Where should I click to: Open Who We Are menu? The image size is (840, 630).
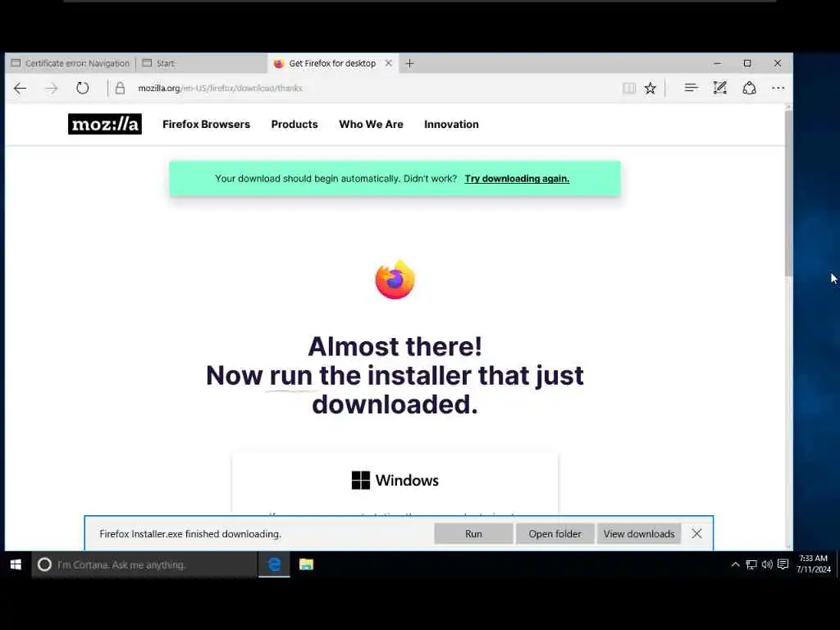point(371,125)
